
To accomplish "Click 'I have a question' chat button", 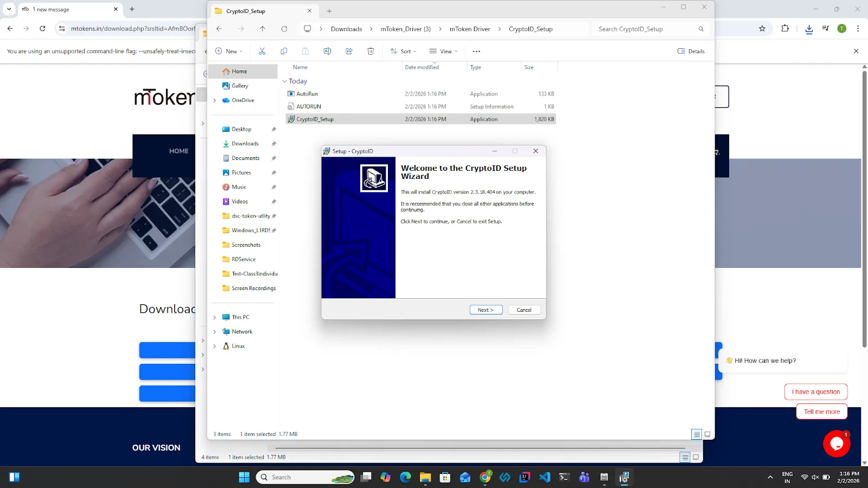I will tap(815, 391).
